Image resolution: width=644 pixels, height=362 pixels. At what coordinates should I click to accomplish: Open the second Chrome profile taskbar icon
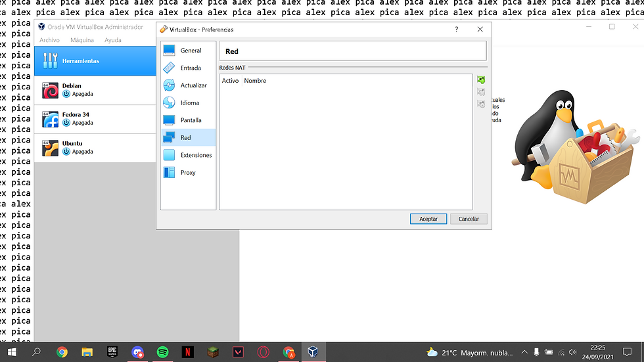(288, 352)
